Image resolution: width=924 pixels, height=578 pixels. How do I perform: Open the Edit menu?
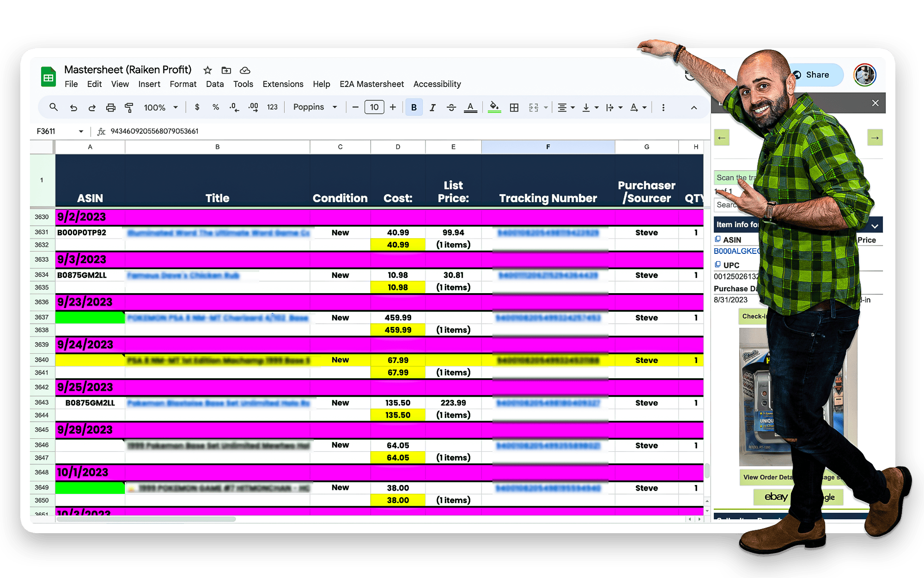[94, 84]
